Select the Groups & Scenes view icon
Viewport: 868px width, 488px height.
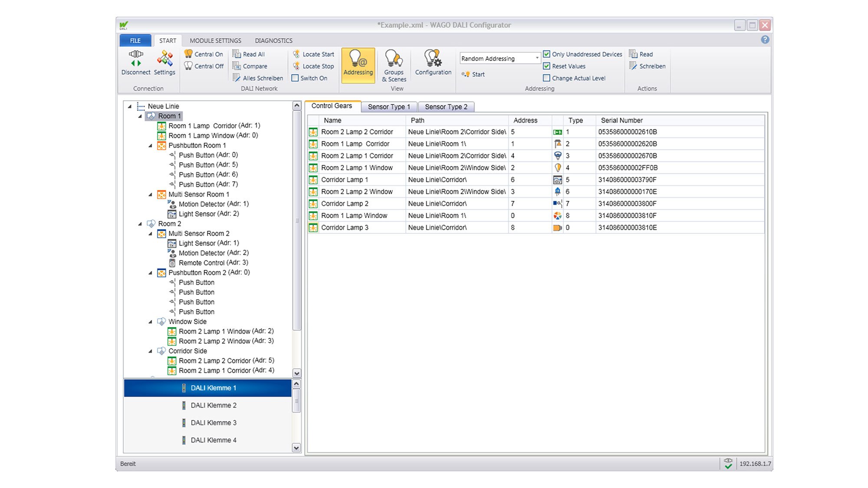394,59
